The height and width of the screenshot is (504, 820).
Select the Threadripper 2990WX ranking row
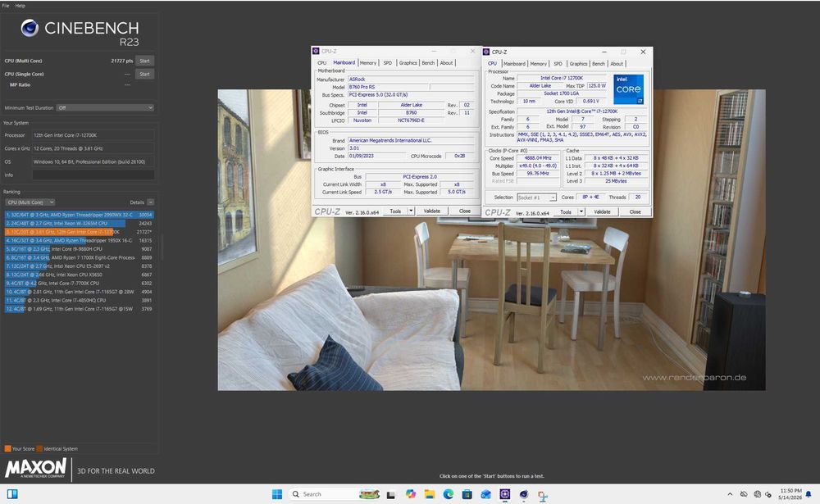79,215
